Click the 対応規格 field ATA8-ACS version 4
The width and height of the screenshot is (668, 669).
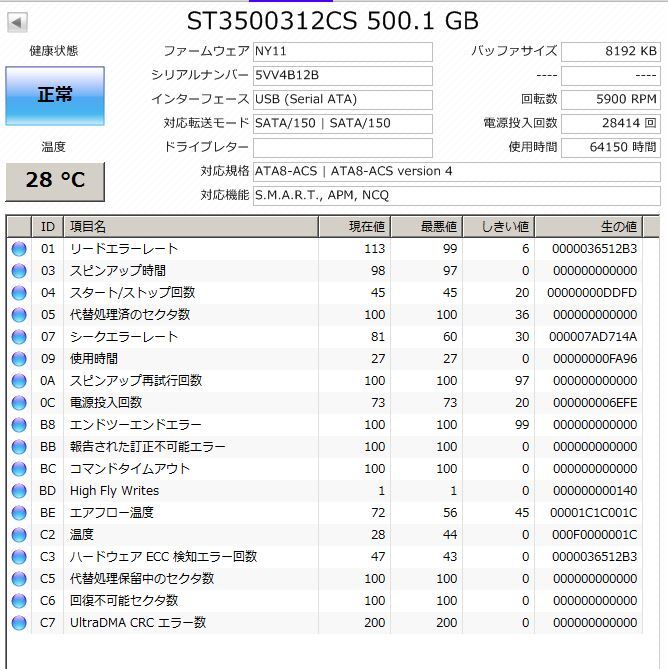pyautogui.click(x=456, y=172)
